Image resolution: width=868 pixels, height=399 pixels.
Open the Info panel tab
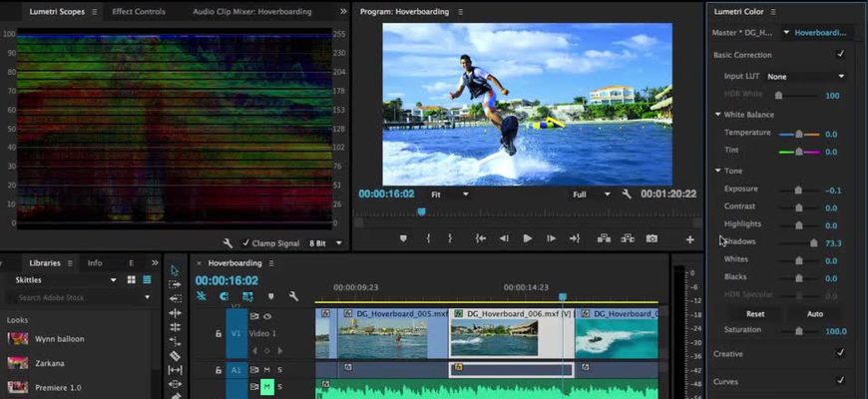pyautogui.click(x=95, y=263)
